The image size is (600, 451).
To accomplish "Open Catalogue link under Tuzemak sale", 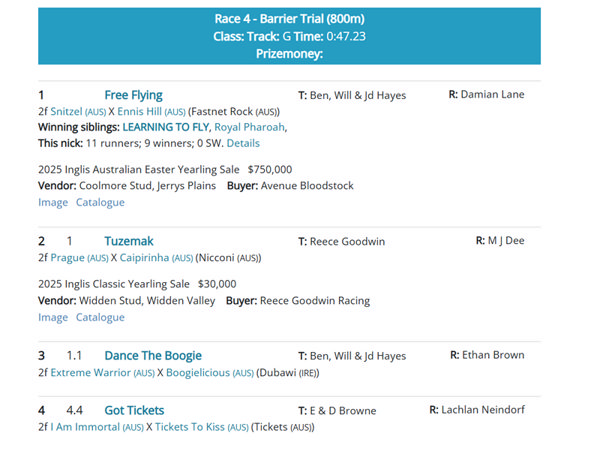I will click(100, 317).
